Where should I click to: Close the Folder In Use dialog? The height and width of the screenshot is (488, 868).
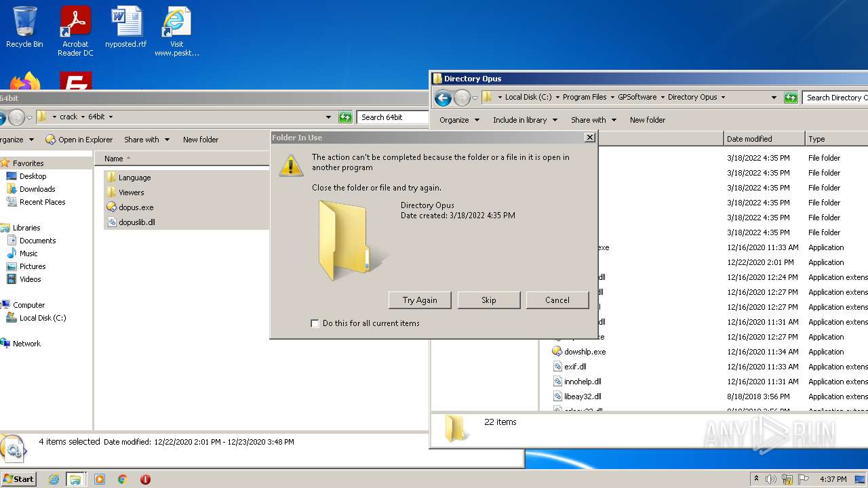point(590,138)
